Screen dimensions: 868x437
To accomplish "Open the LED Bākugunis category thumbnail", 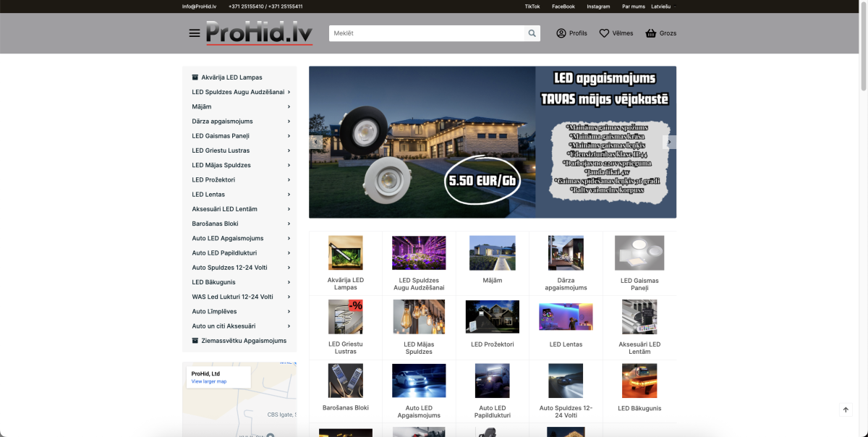I will (x=639, y=381).
